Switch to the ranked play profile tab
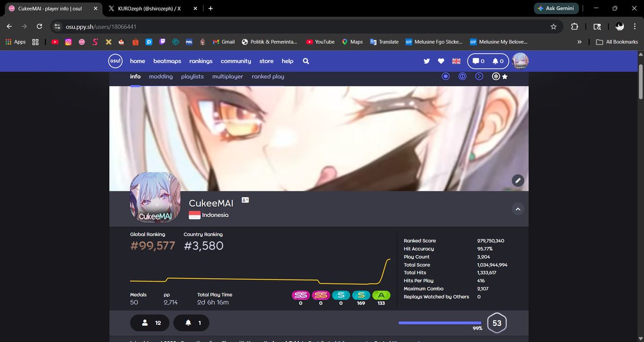This screenshot has height=342, width=644. coord(268,77)
